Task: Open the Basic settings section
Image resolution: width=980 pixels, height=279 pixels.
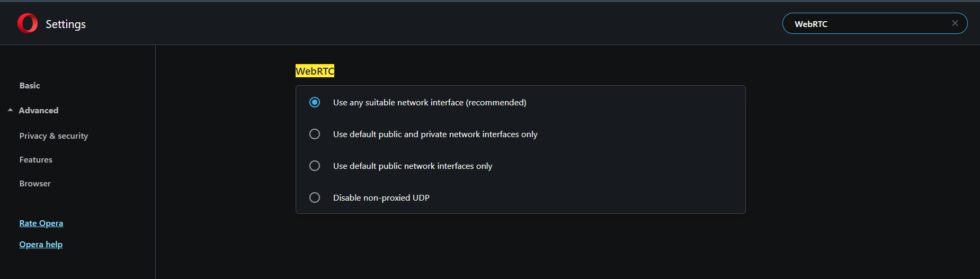Action: tap(30, 85)
